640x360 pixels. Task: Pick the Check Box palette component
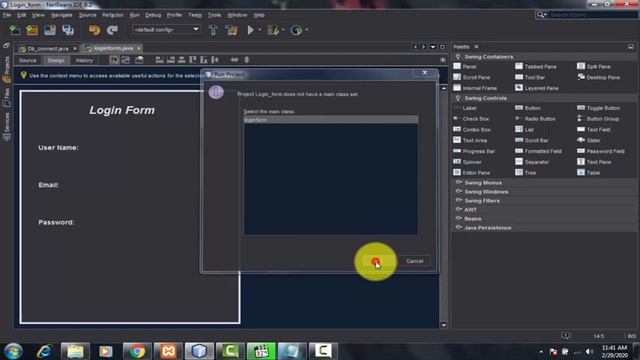tap(471, 118)
